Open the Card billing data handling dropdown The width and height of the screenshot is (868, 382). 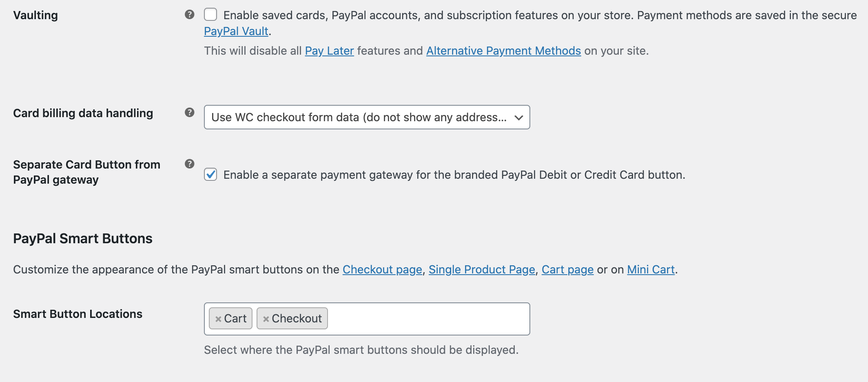(366, 117)
